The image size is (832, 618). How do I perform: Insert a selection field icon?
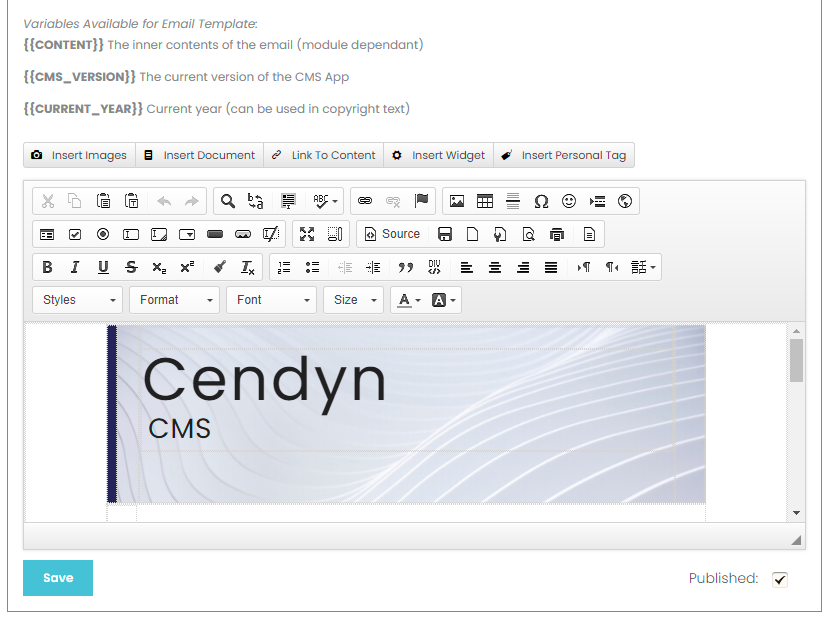[187, 234]
